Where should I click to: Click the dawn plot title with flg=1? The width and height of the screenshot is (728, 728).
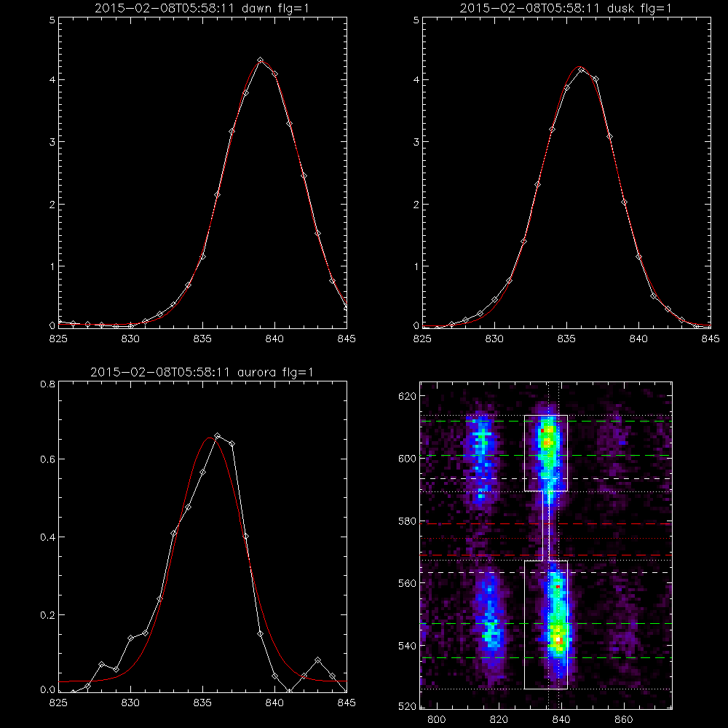click(x=202, y=8)
